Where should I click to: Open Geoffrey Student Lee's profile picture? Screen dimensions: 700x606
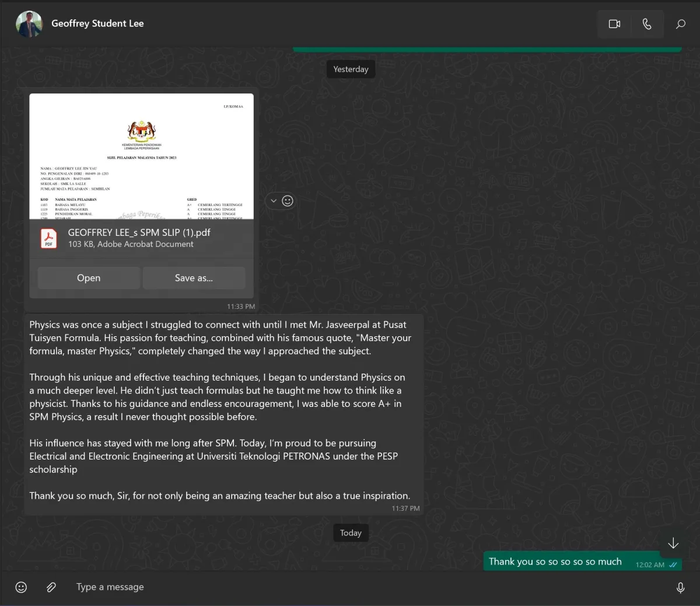pos(29,24)
